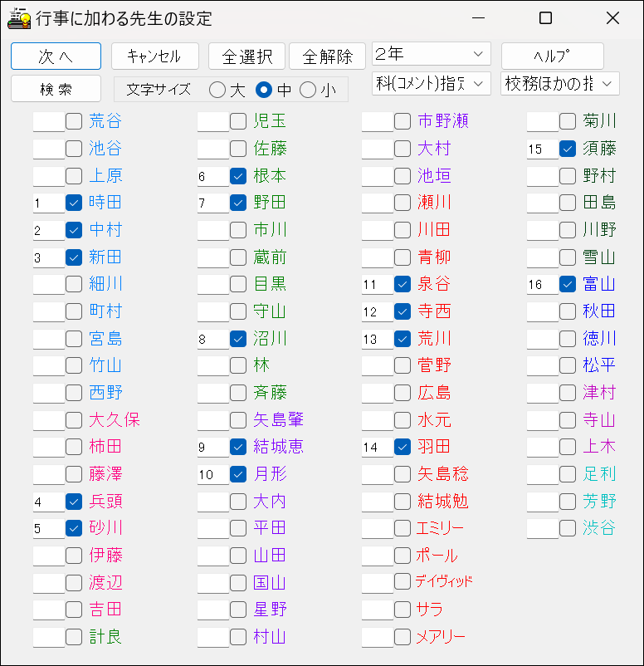
Task: Check the 渋谷 checkbox
Action: click(568, 528)
